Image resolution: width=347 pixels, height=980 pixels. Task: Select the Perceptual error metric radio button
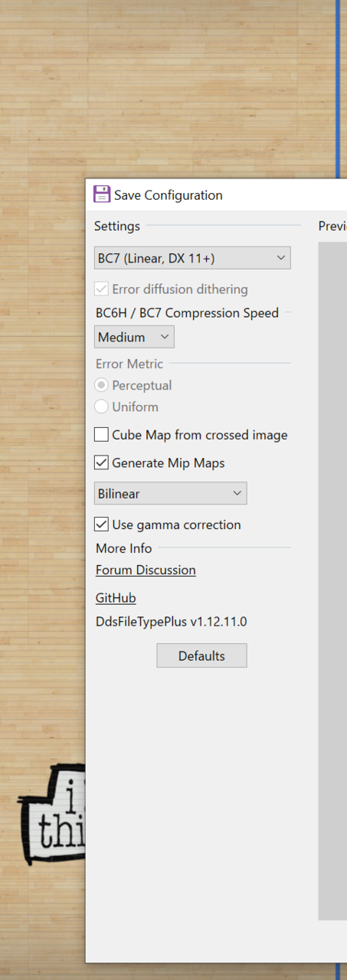click(101, 385)
